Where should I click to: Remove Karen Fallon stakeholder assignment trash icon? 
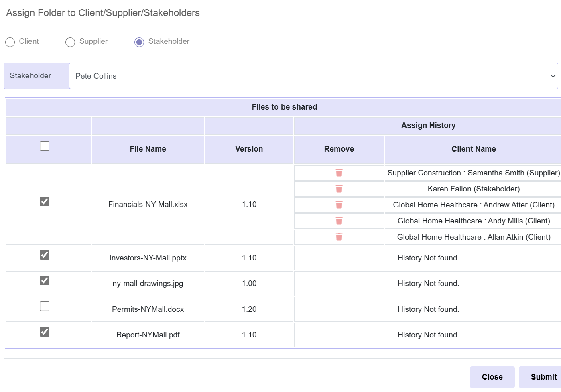339,189
